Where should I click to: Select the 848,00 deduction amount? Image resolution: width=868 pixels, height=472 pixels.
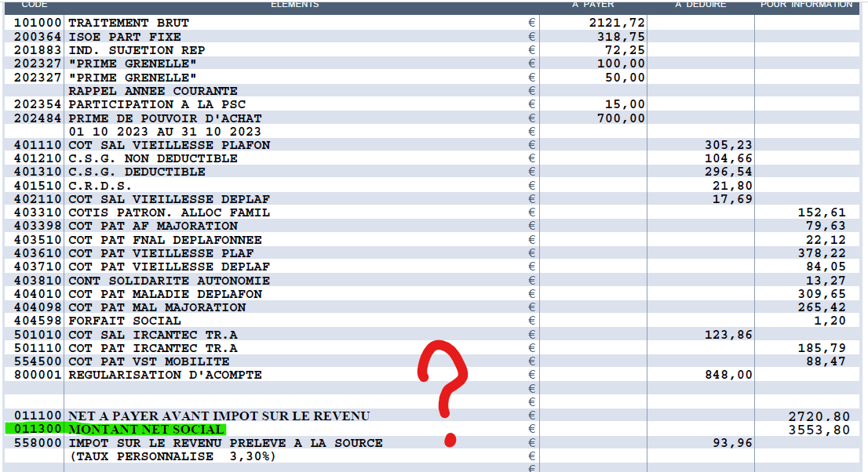[729, 375]
